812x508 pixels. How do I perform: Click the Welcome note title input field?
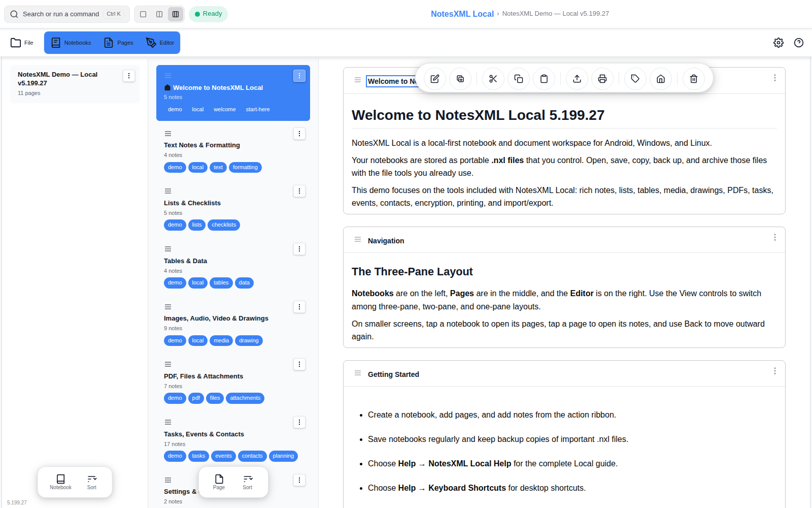pyautogui.click(x=392, y=81)
